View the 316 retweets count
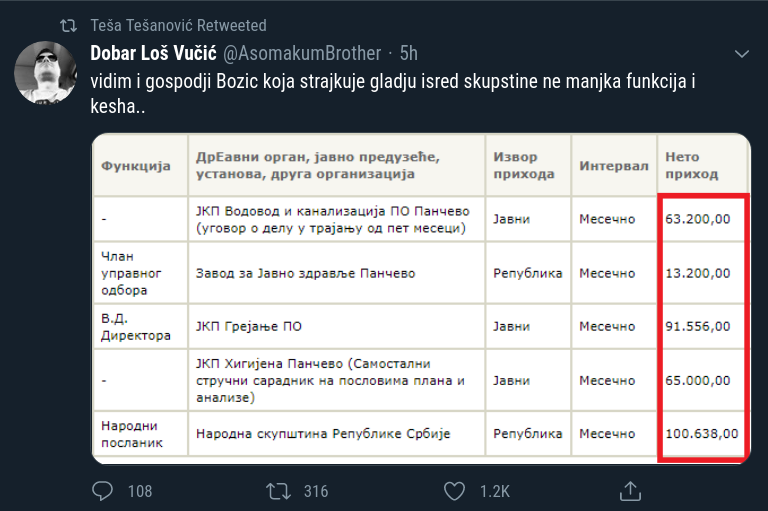The height and width of the screenshot is (511, 768). pyautogui.click(x=316, y=491)
